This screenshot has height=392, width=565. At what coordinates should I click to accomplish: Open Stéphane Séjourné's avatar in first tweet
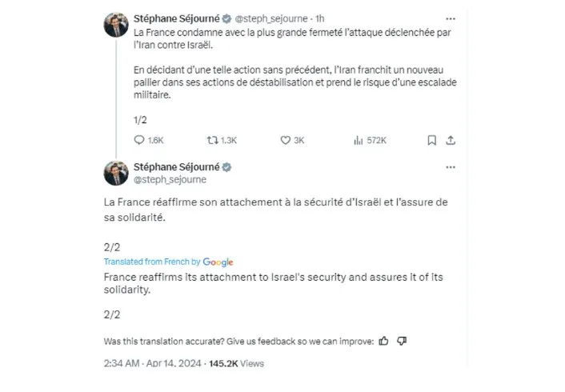click(x=116, y=25)
